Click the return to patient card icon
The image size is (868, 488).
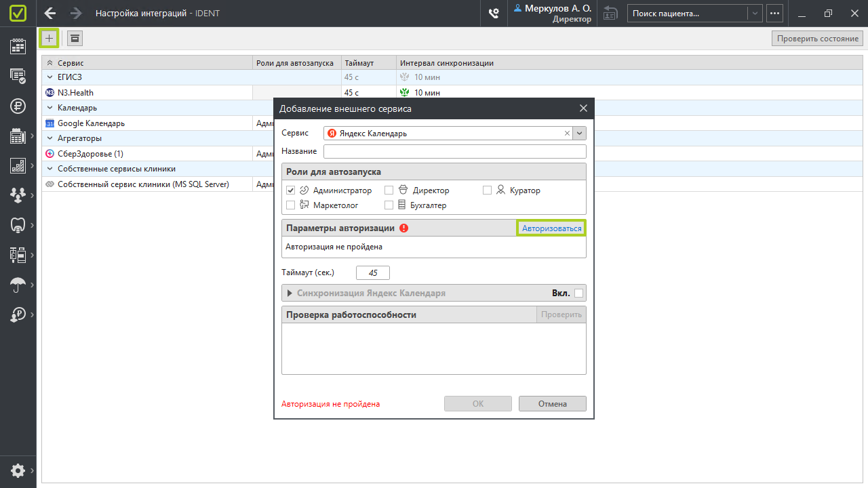610,13
